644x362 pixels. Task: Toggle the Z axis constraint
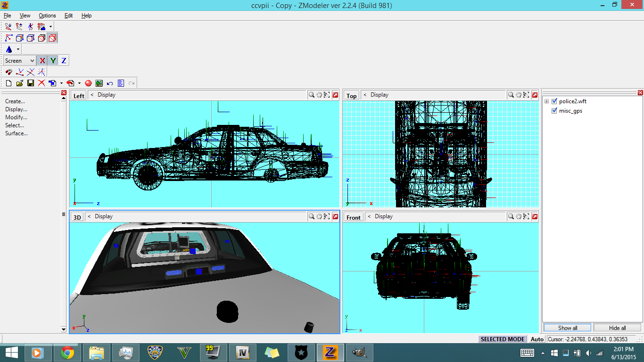(x=64, y=61)
